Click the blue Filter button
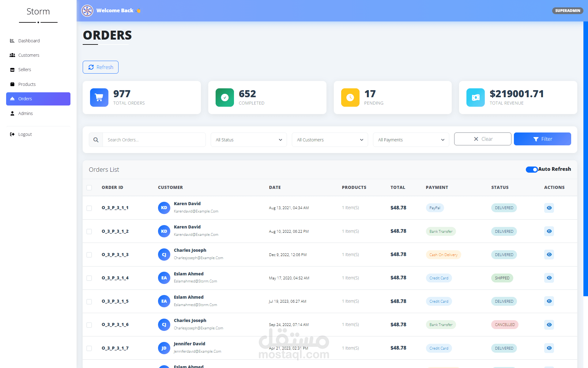 pos(542,139)
